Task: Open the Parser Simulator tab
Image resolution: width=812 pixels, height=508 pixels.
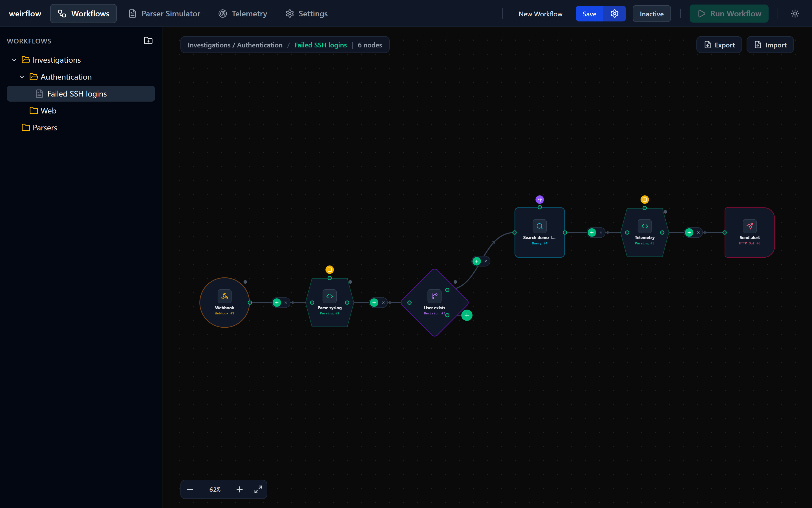Action: (164, 14)
